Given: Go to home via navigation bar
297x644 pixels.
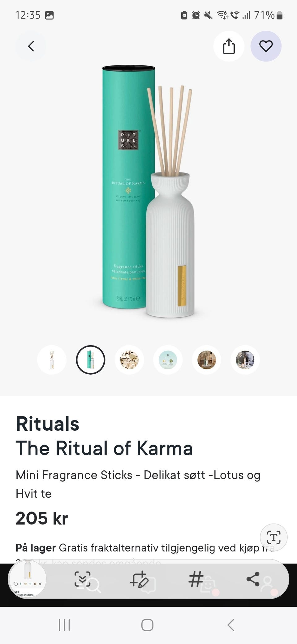Looking at the screenshot, I should click(x=147, y=625).
